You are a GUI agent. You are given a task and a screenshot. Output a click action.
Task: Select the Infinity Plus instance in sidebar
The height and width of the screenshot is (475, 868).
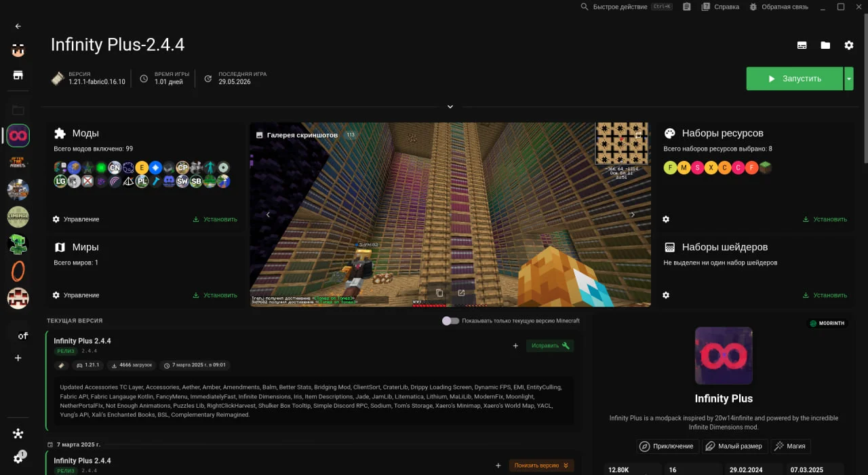18,136
